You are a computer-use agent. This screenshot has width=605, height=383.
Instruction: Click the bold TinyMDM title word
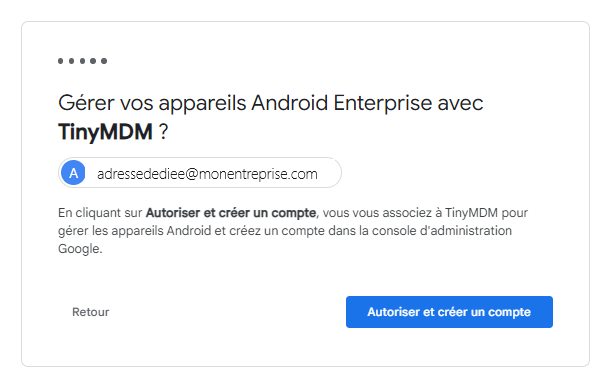[x=105, y=132]
